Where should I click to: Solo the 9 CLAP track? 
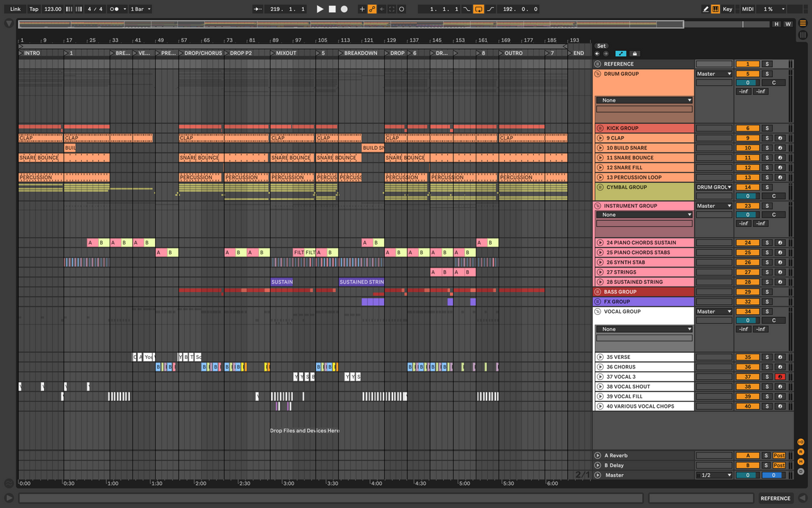[767, 138]
